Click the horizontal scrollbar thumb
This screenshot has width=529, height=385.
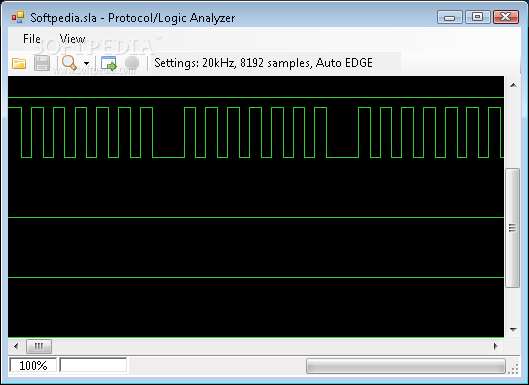click(x=39, y=346)
